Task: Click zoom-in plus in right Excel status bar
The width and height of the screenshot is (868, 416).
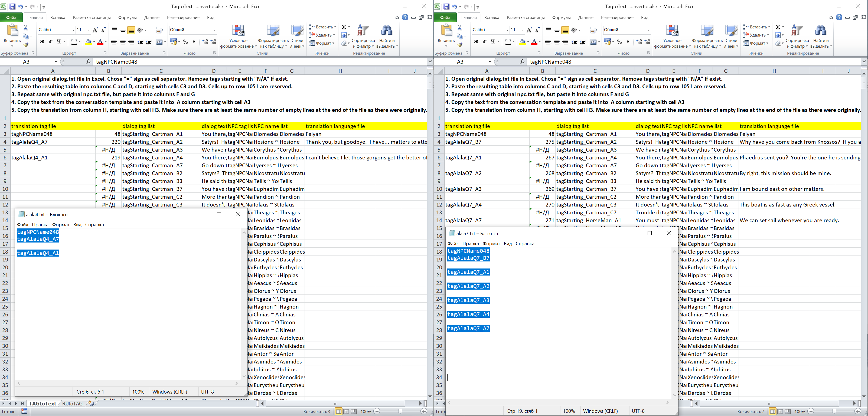Action: point(858,411)
